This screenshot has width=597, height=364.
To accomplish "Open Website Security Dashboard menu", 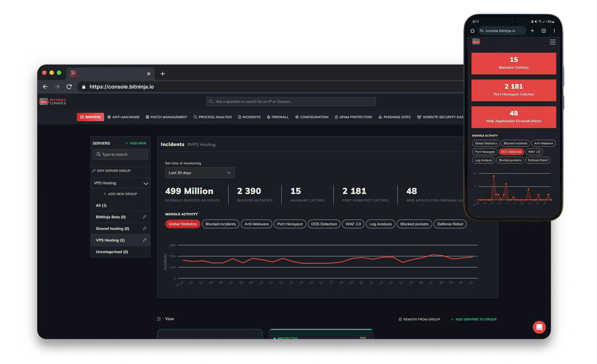I will 440,117.
